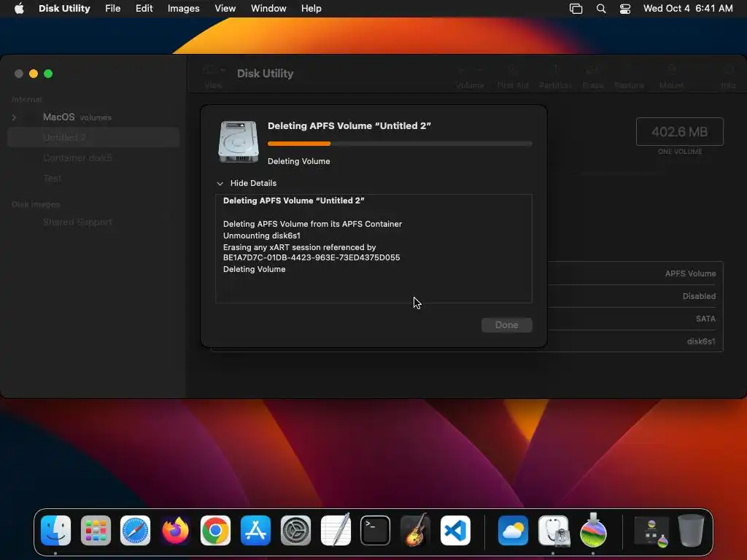Click the 'Disabled' value in info table
This screenshot has width=747, height=560.
699,296
